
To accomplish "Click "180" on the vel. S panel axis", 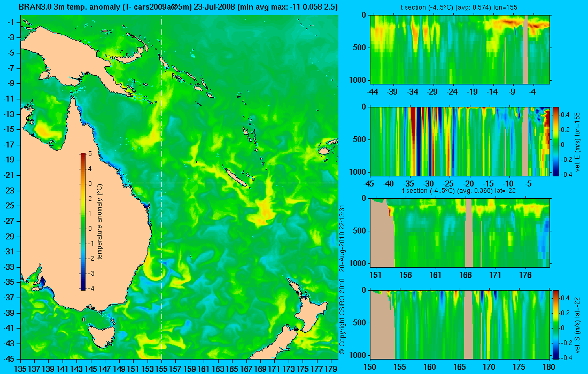I will click(x=549, y=367).
